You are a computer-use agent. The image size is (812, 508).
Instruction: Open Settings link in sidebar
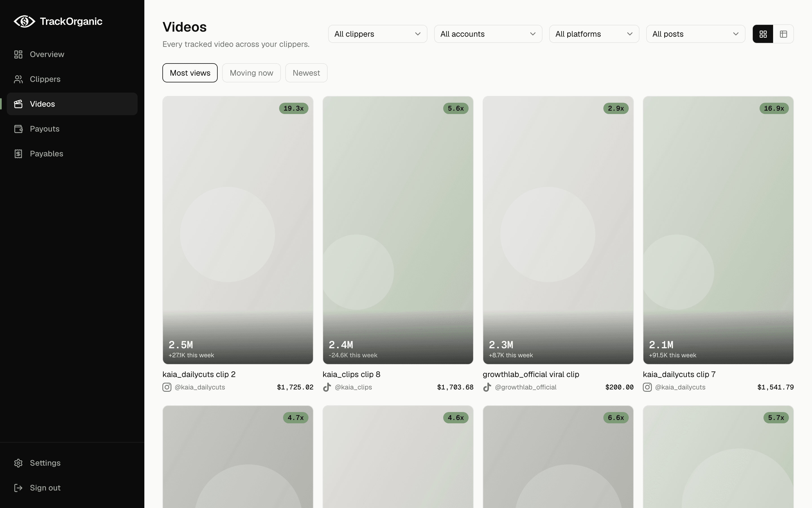pyautogui.click(x=72, y=463)
